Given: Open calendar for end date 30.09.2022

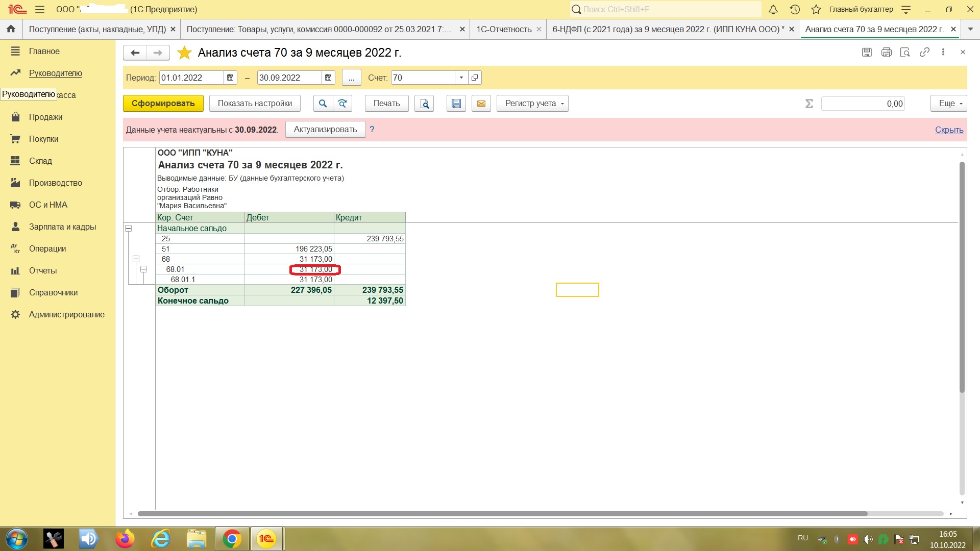Looking at the screenshot, I should click(x=328, y=78).
